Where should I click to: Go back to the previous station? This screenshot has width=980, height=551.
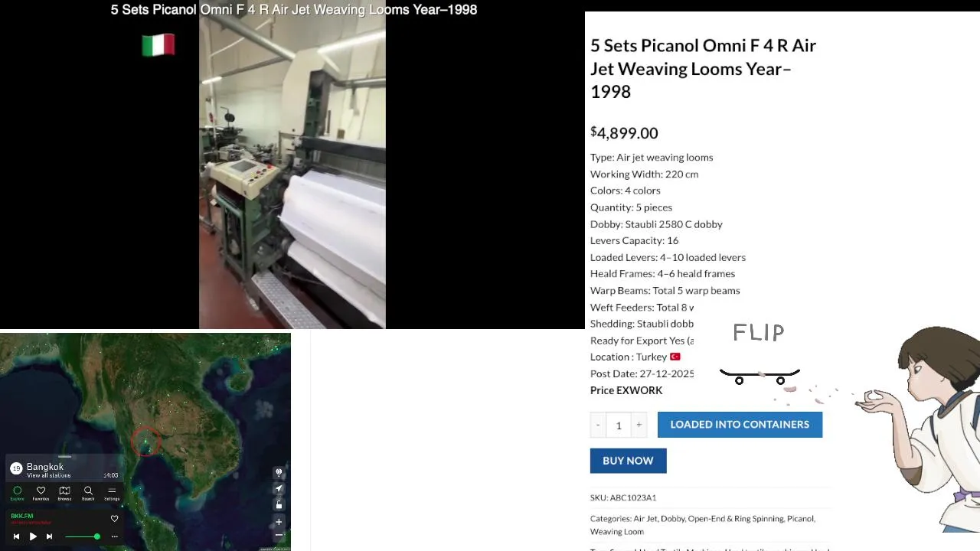(16, 536)
